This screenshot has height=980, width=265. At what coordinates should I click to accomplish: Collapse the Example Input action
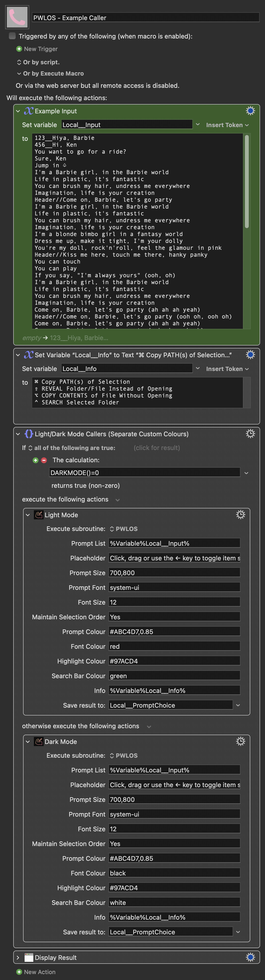coord(18,111)
